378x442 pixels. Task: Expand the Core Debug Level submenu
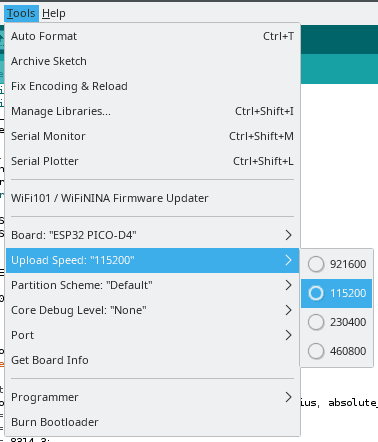pyautogui.click(x=152, y=310)
